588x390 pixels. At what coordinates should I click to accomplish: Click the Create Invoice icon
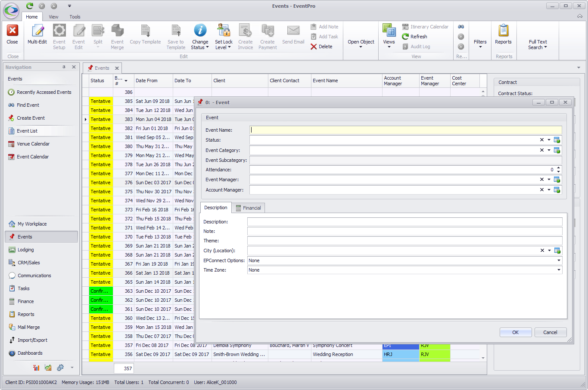pyautogui.click(x=246, y=31)
